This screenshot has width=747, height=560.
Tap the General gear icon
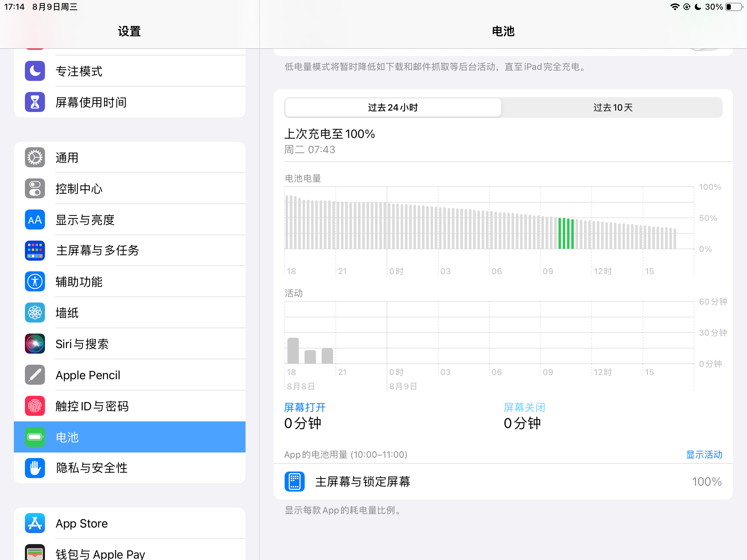(x=35, y=158)
